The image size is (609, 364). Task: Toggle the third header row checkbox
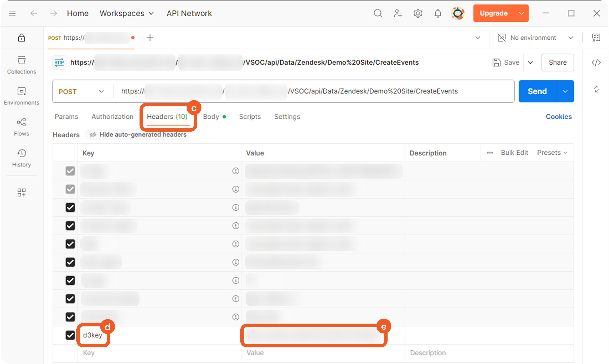click(x=70, y=207)
